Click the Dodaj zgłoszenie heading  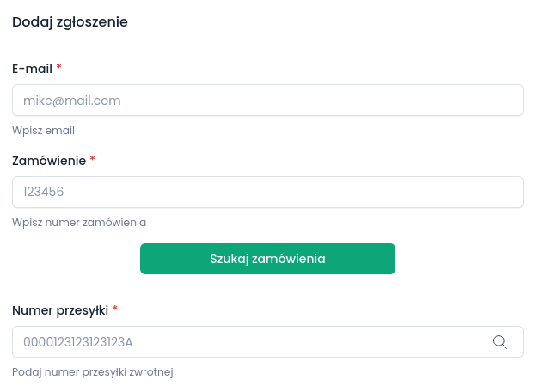[x=70, y=22]
